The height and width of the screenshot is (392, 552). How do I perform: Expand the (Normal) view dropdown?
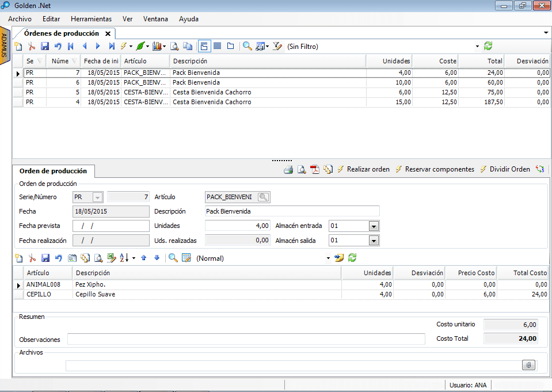329,258
